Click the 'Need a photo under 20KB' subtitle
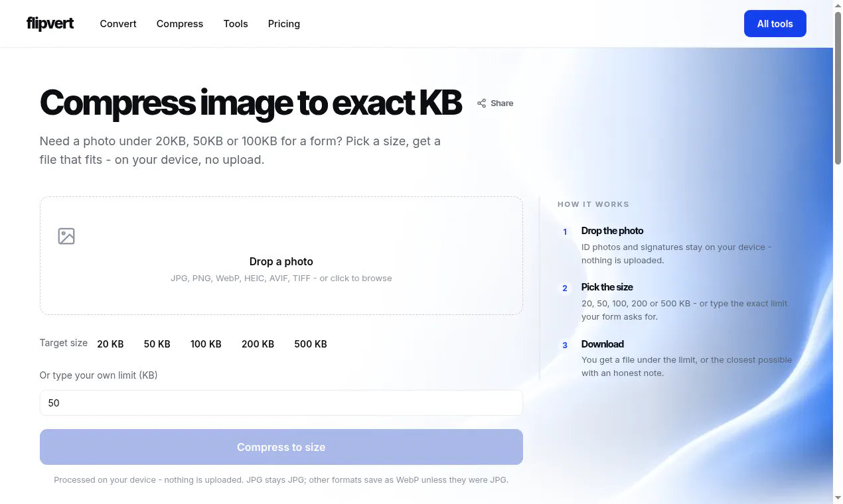Image resolution: width=843 pixels, height=504 pixels. point(240,151)
